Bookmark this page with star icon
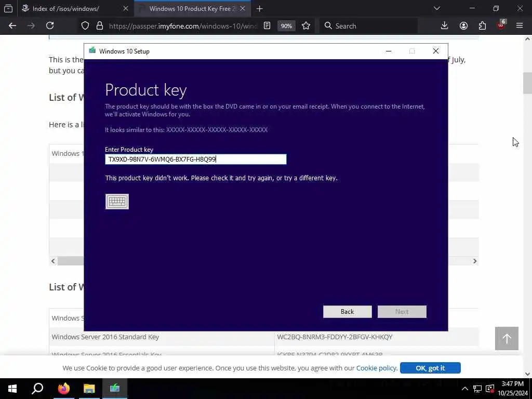Image resolution: width=532 pixels, height=399 pixels. tap(305, 26)
